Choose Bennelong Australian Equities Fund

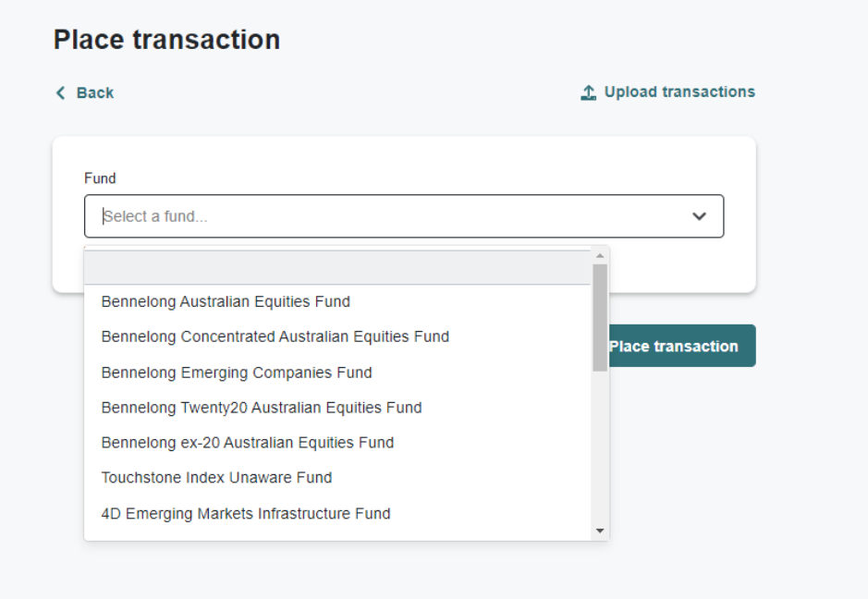(226, 301)
